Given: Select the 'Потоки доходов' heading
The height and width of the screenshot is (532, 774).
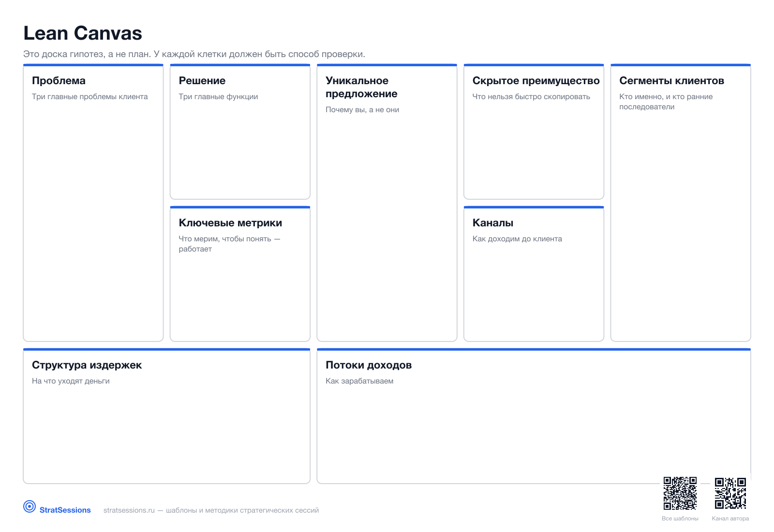Looking at the screenshot, I should click(369, 365).
